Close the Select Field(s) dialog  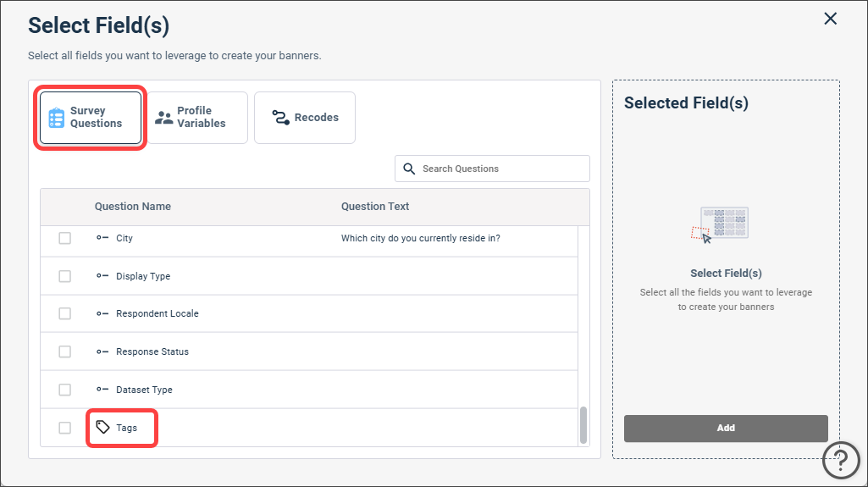(831, 19)
